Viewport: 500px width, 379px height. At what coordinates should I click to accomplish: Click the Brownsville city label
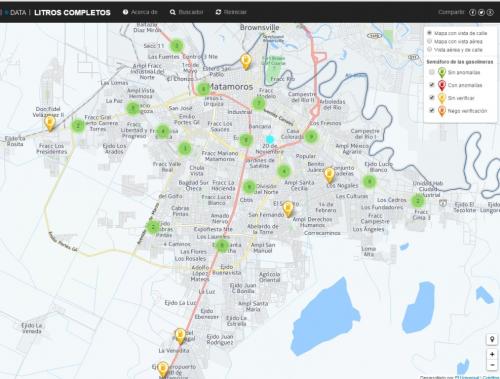pyautogui.click(x=259, y=28)
